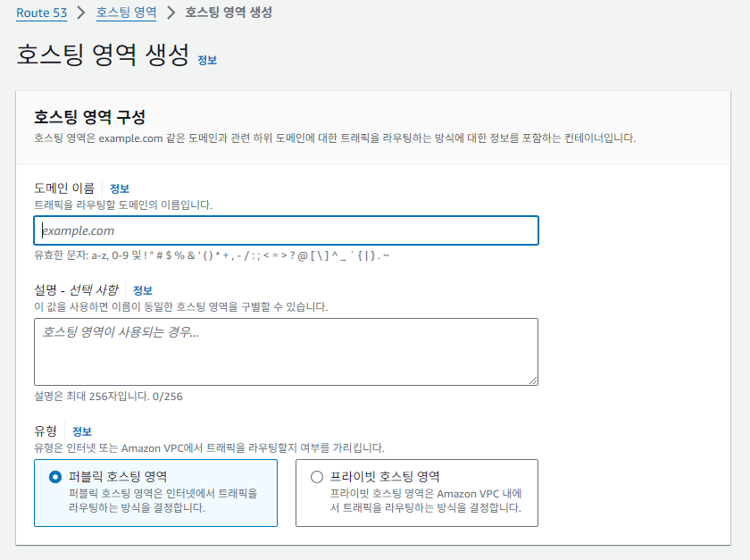750x560 pixels.
Task: Select 프라이빗 호스팅 영역 radio button
Action: click(317, 477)
